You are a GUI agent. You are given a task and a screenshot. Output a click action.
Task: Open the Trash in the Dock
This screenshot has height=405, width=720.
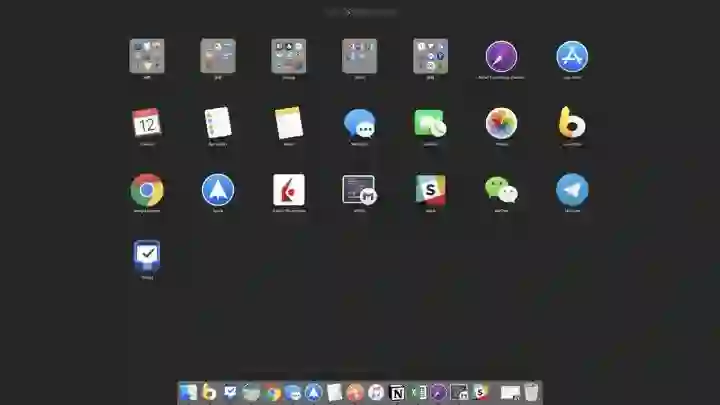pyautogui.click(x=531, y=393)
